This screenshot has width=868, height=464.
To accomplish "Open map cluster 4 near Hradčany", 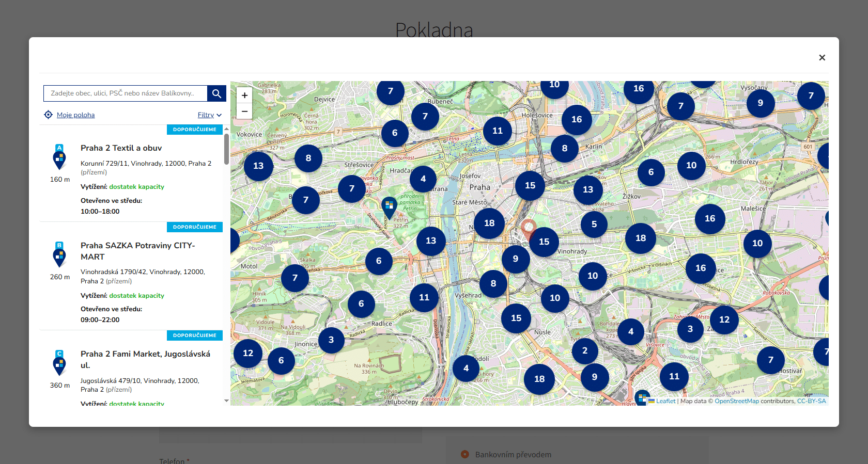I will click(x=423, y=179).
